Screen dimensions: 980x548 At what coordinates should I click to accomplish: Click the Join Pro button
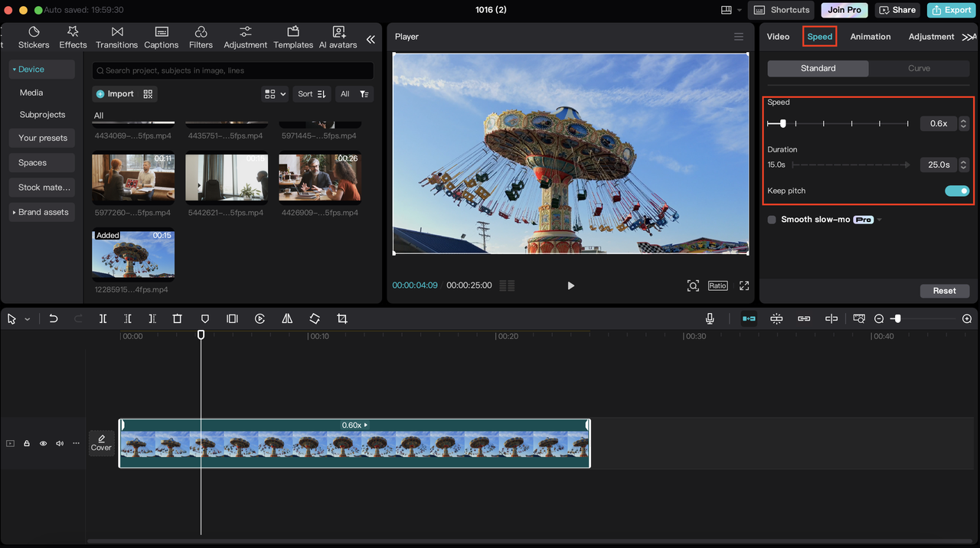point(844,10)
